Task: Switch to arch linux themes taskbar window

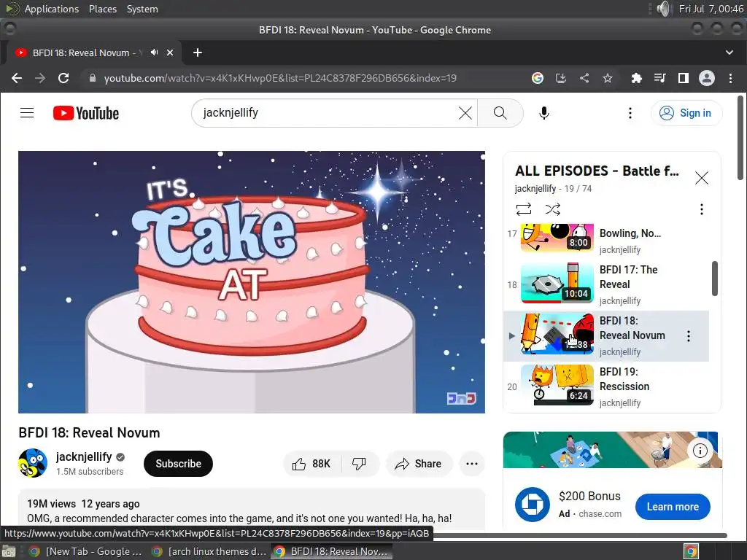Action: pyautogui.click(x=209, y=551)
